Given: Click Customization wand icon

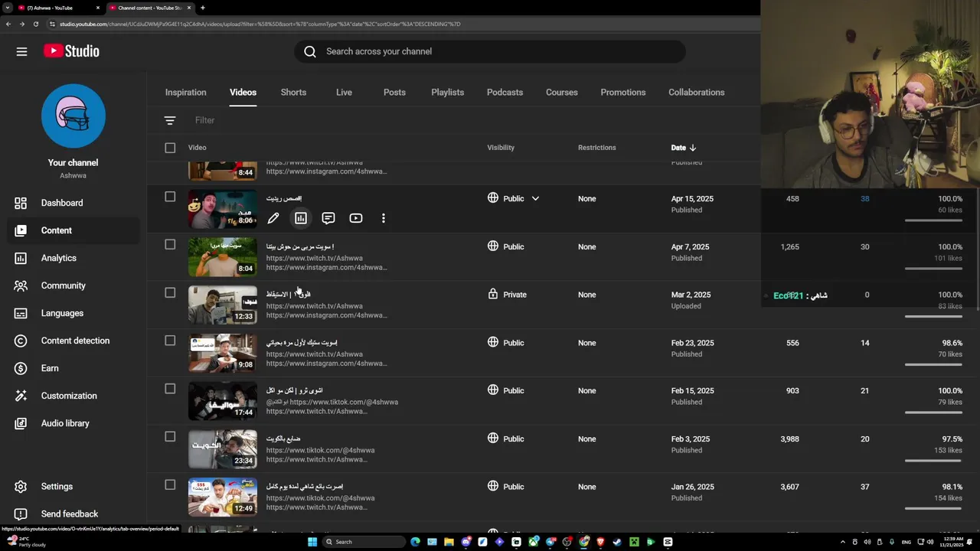Looking at the screenshot, I should pos(21,396).
